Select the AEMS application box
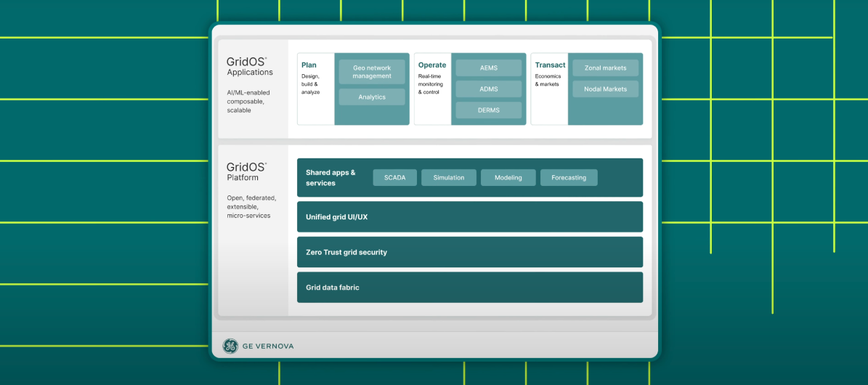This screenshot has height=385, width=868. click(489, 68)
